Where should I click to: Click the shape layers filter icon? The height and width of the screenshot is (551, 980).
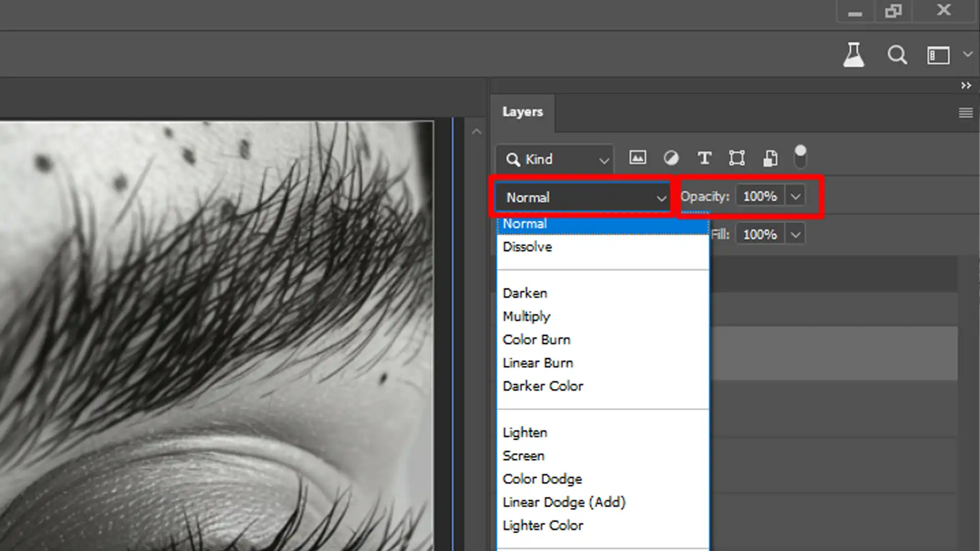pyautogui.click(x=737, y=159)
